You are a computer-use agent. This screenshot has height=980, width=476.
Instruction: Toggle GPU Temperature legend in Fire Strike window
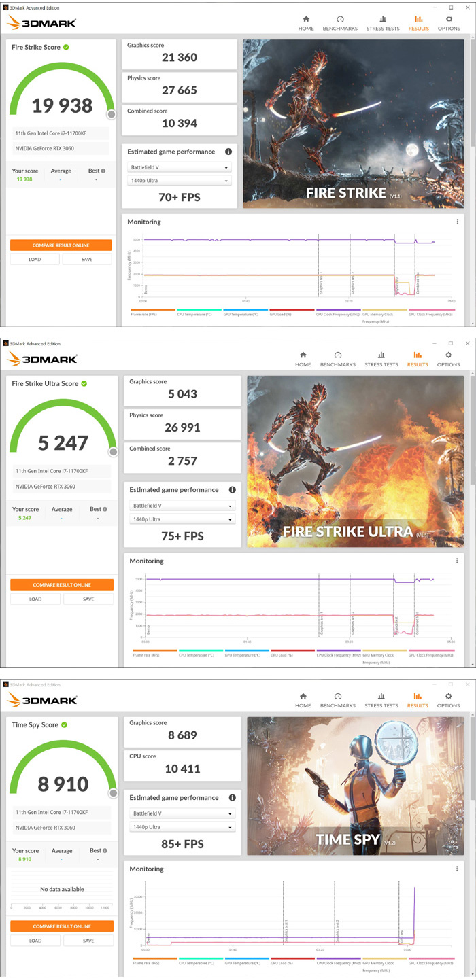[x=245, y=313]
